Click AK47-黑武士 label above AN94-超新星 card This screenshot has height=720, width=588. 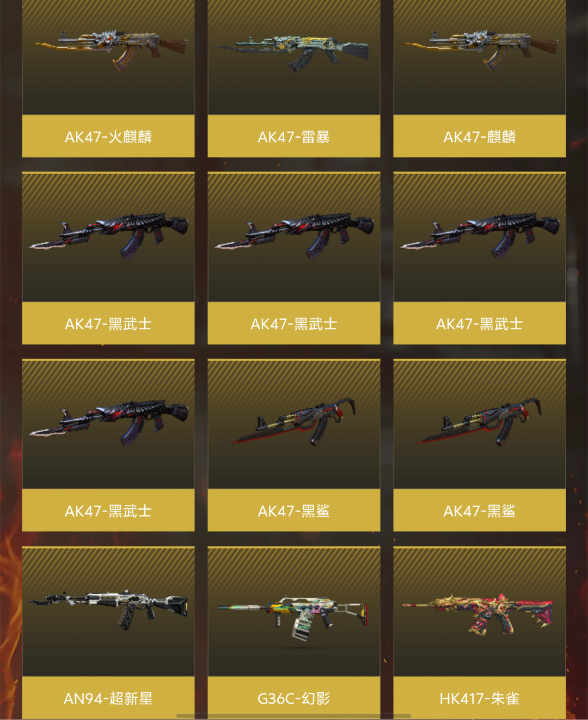pyautogui.click(x=108, y=510)
